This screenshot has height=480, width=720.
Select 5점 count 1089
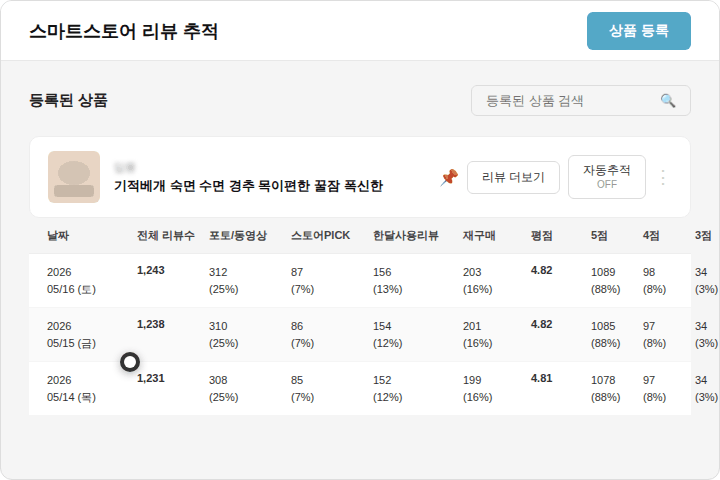click(x=603, y=272)
